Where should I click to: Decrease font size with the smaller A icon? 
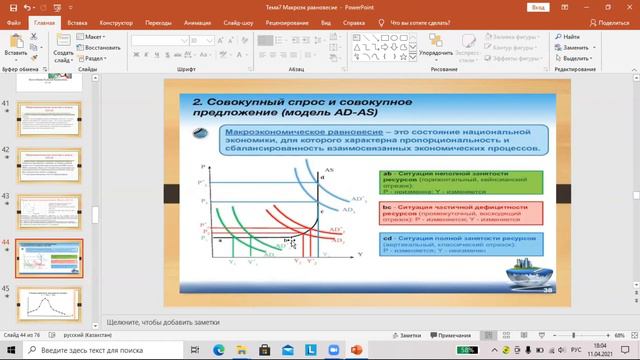pos(231,40)
